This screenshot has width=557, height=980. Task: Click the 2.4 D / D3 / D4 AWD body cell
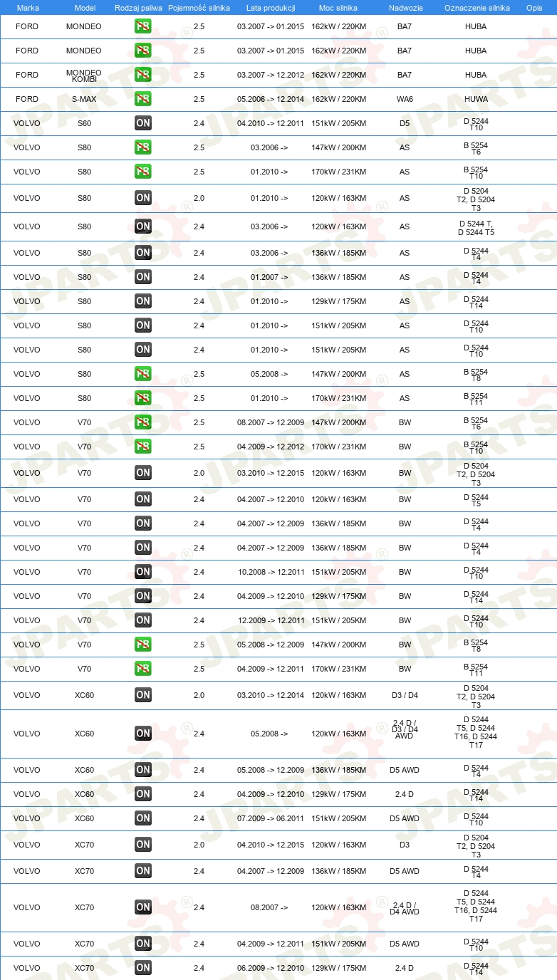coord(405,729)
